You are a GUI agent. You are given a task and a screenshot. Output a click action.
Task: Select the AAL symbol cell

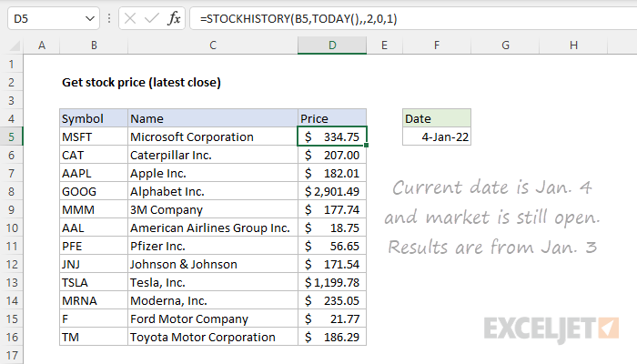pos(94,227)
